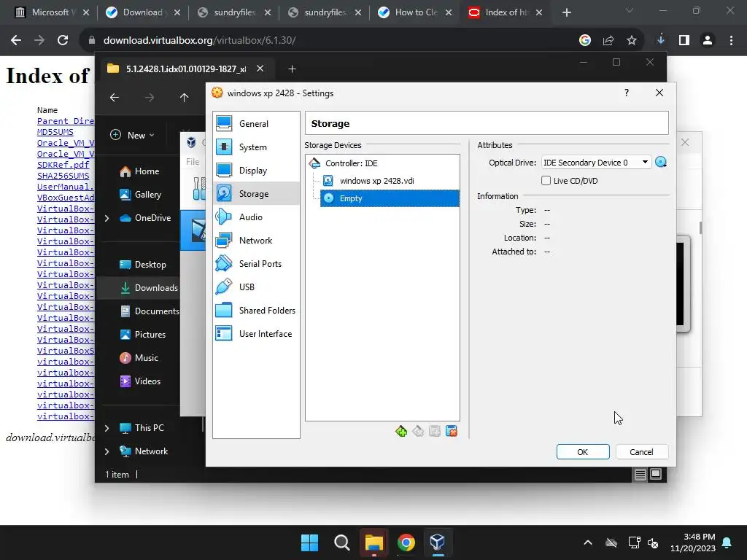The height and width of the screenshot is (560, 747).
Task: Switch to large icons view in File Explorer
Action: point(656,474)
